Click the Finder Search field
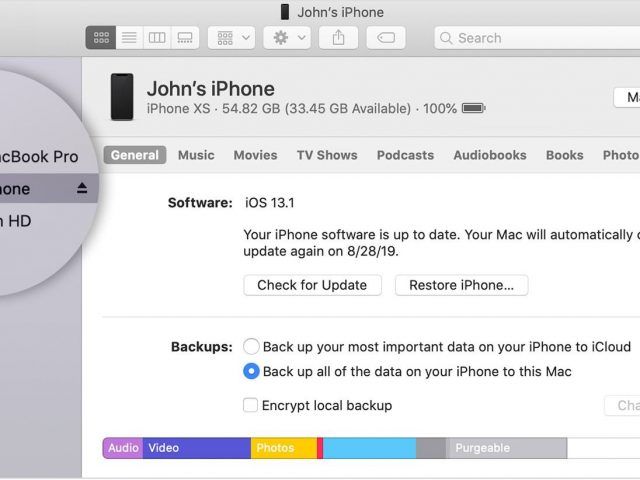This screenshot has height=480, width=640. (537, 38)
